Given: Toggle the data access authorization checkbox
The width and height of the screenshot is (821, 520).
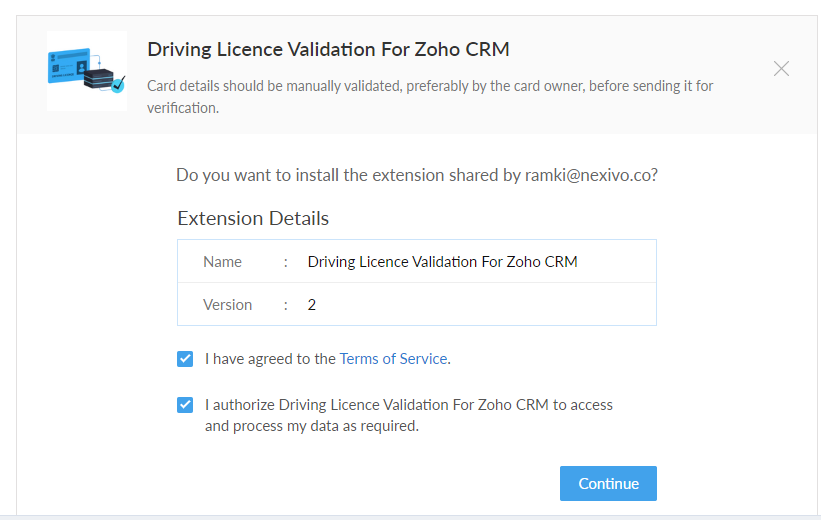Looking at the screenshot, I should click(185, 405).
